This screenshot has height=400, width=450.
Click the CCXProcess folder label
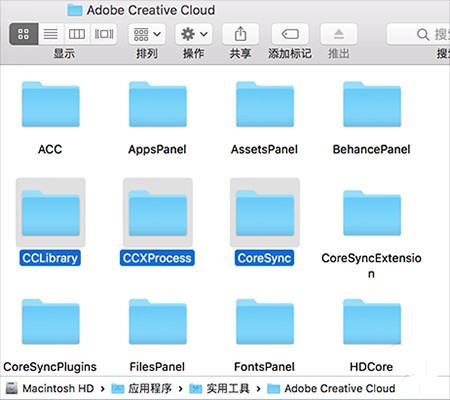coord(157,258)
